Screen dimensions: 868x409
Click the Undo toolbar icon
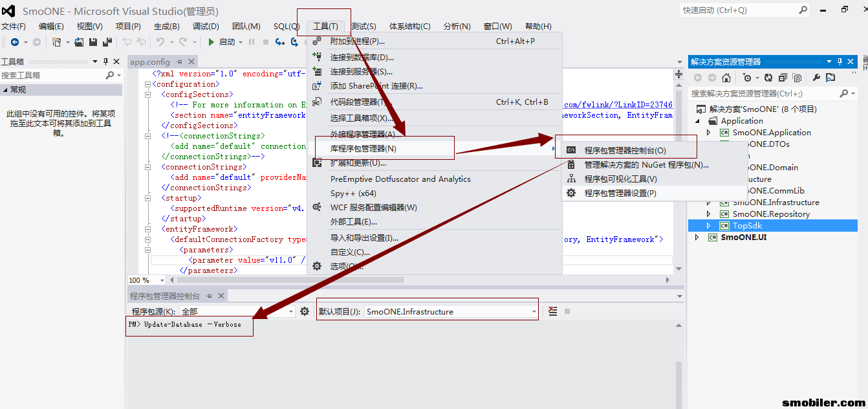[x=159, y=42]
